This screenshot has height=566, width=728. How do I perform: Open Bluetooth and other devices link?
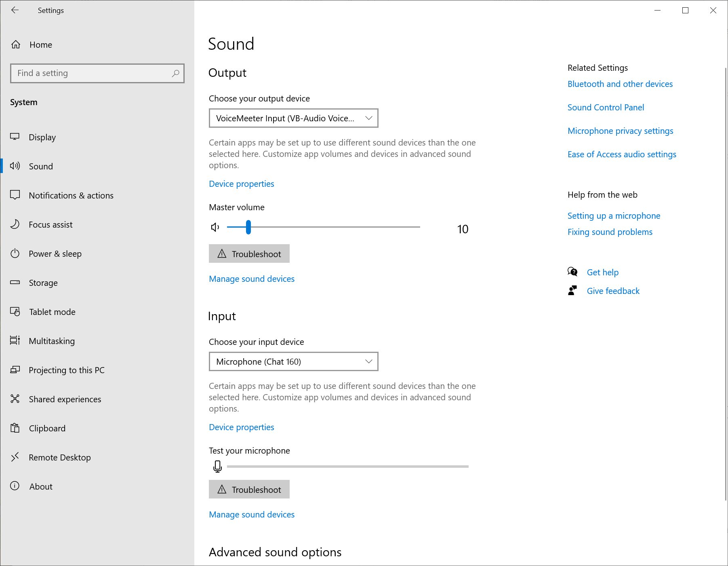(620, 84)
